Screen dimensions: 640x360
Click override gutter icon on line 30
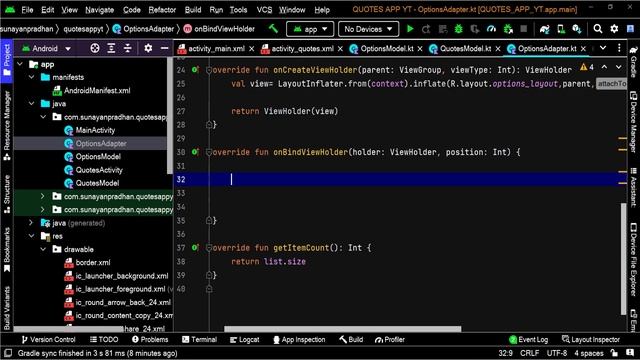coord(195,152)
